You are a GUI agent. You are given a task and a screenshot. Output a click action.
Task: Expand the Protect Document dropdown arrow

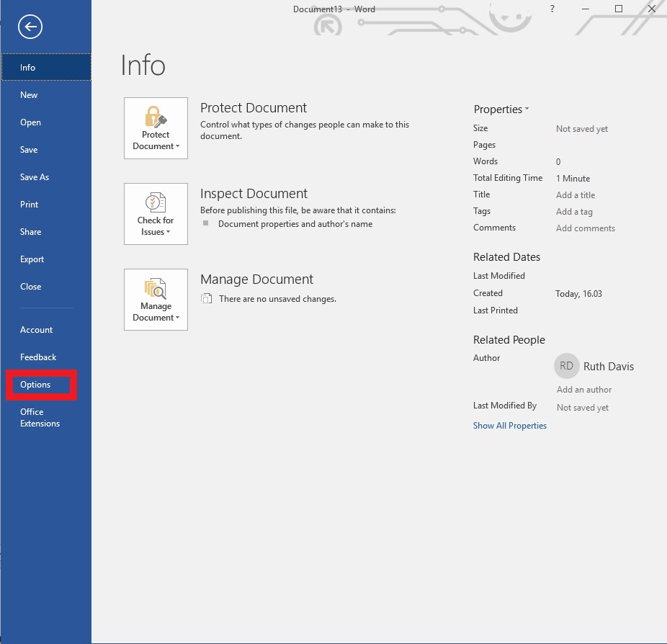(176, 146)
